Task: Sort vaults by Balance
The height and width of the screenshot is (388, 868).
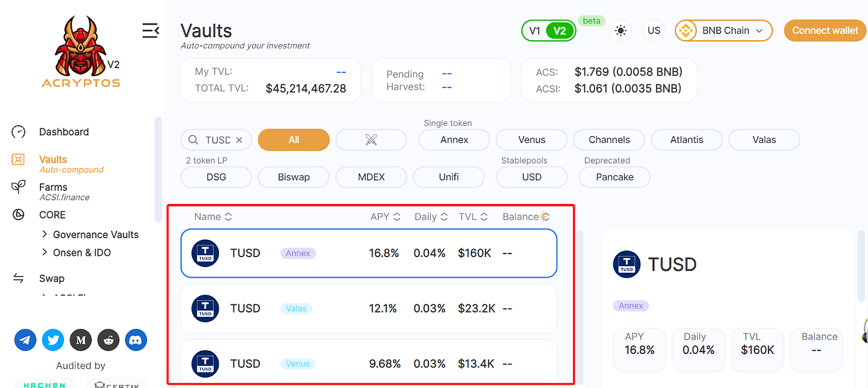Action: pos(526,217)
